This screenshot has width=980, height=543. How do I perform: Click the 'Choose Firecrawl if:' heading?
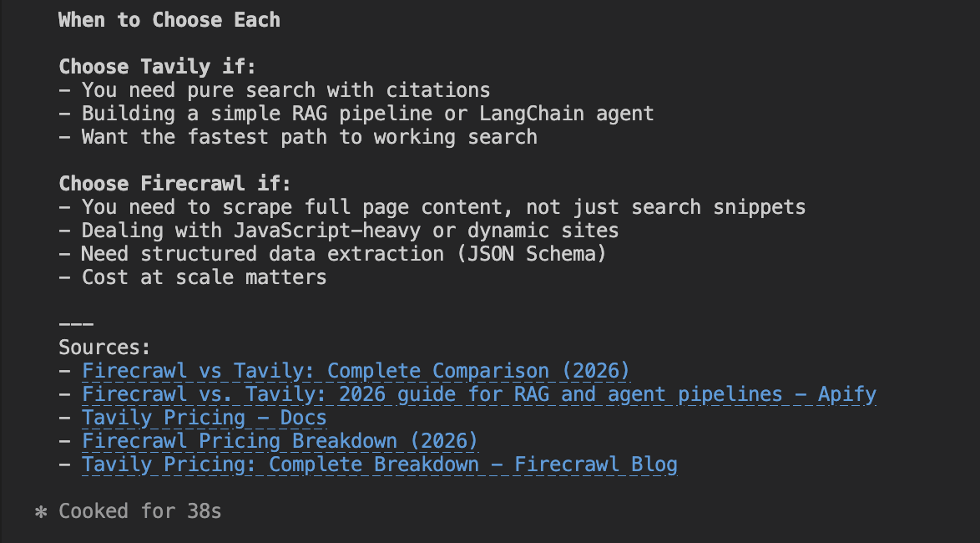point(174,184)
